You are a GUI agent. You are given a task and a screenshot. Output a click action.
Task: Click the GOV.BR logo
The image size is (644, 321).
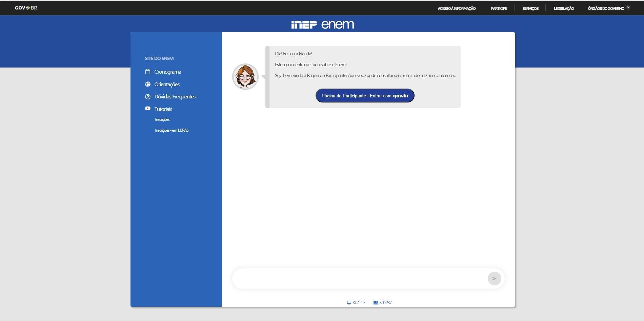point(26,8)
